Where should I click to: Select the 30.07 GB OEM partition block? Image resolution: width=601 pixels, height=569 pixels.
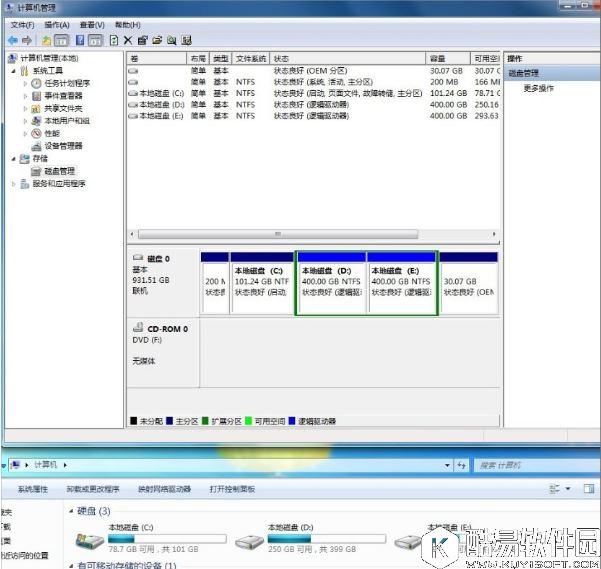pos(469,284)
